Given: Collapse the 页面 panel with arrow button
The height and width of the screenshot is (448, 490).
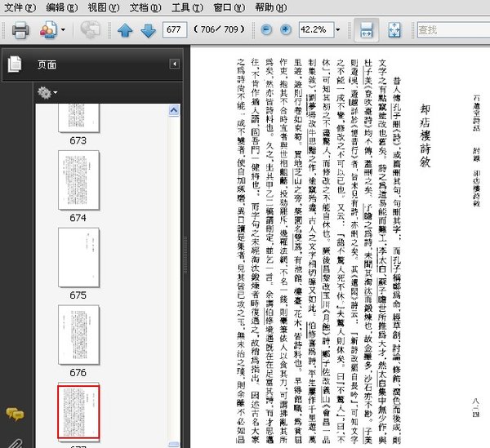Looking at the screenshot, I should (175, 64).
